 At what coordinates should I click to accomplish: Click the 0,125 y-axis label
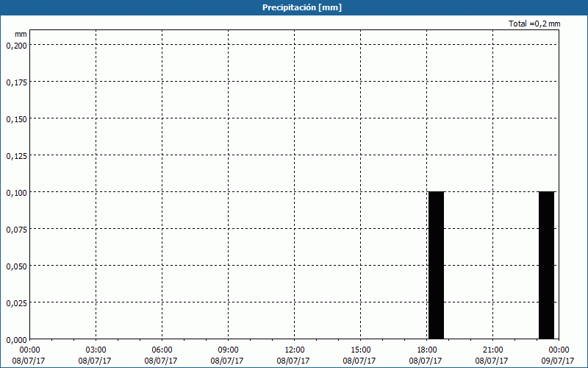[x=16, y=156]
